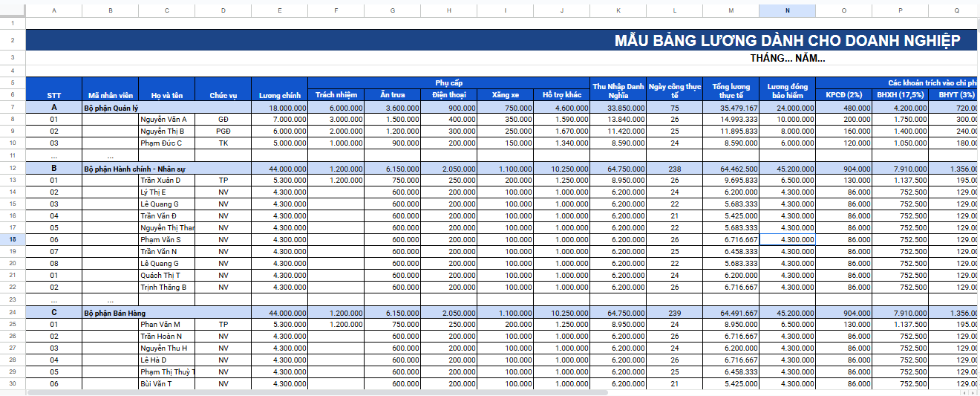Click the 'Lương đóng bảo hiểm' header cell
The image size is (980, 396).
point(787,90)
